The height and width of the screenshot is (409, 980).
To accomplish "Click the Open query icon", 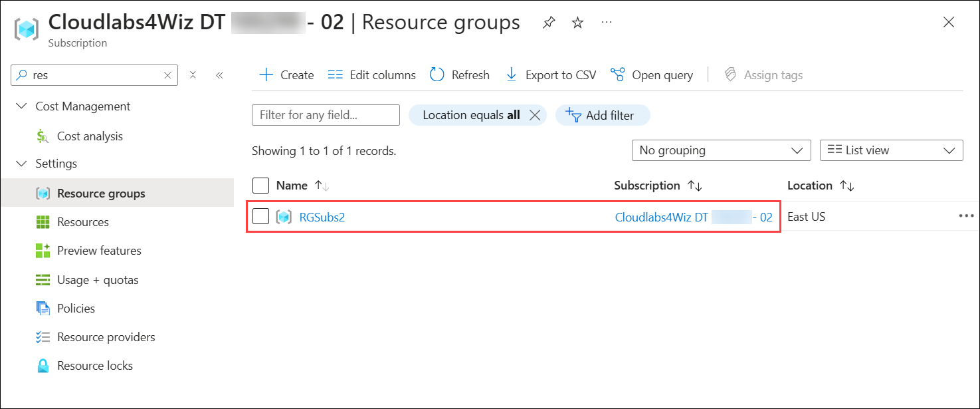I will pos(618,74).
